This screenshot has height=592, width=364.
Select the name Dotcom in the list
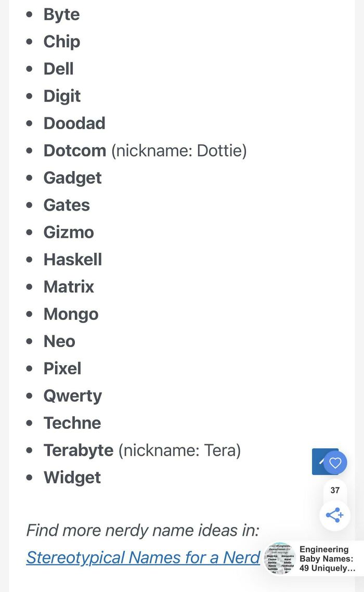point(74,150)
